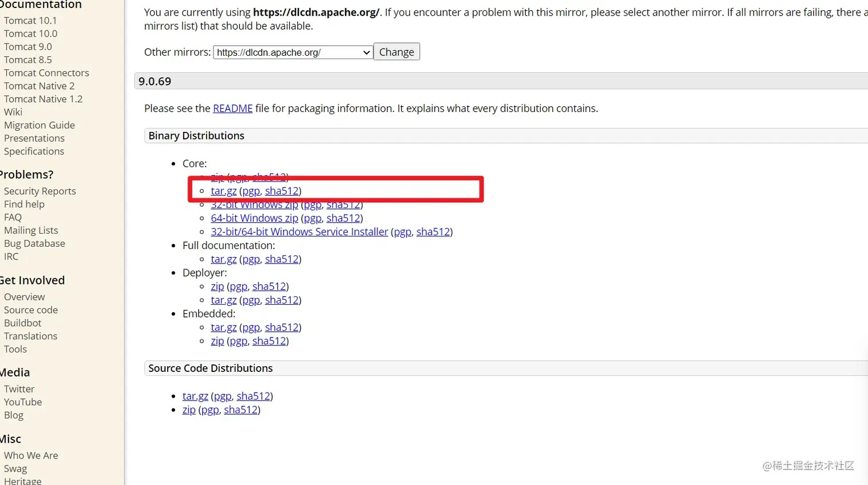Download the Deployer zip

[x=217, y=286]
